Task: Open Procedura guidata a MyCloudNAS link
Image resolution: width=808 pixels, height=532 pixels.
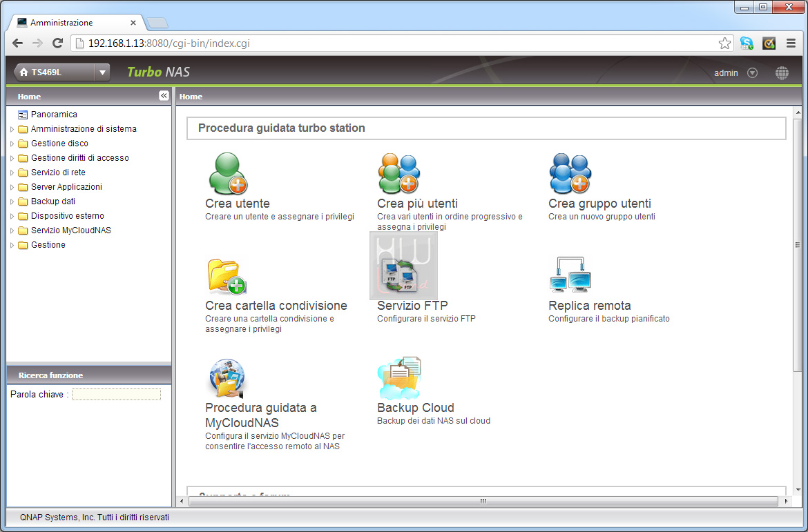Action: click(x=261, y=415)
